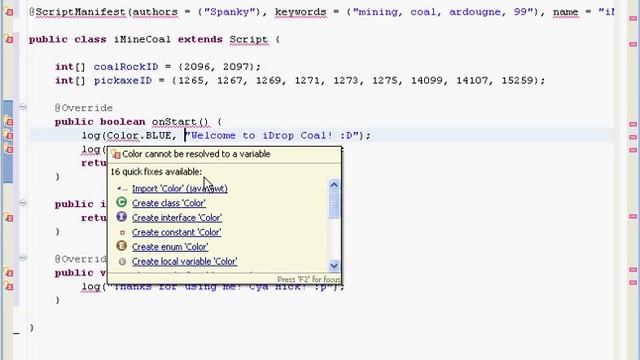The height and width of the screenshot is (360, 640).
Task: Choose Create enum 'Color' quick fix
Action: tap(170, 247)
